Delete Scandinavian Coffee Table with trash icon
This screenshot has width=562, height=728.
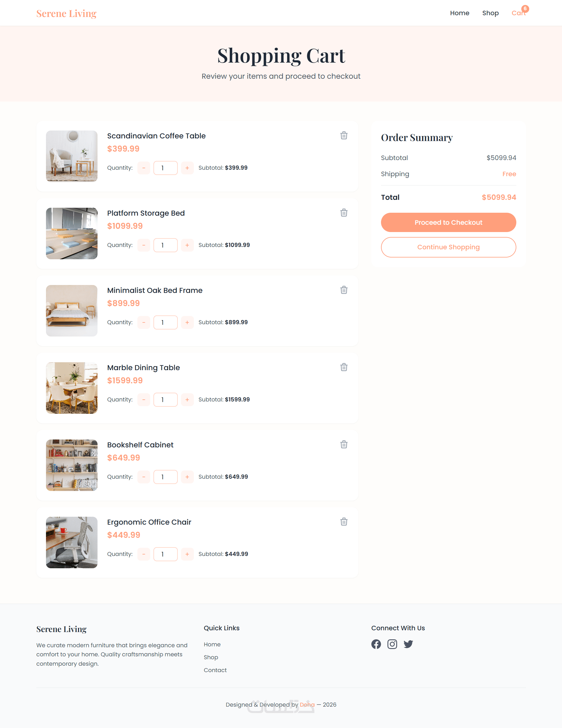click(344, 135)
